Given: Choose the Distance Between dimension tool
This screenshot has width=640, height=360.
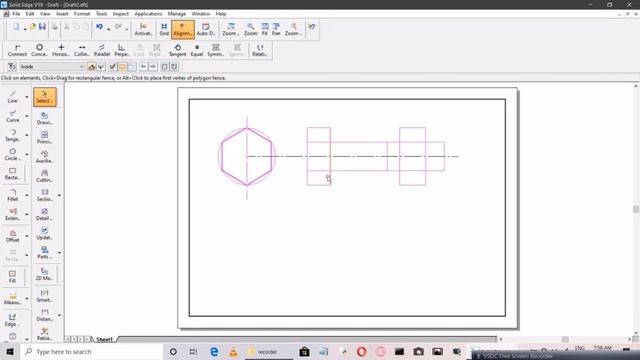Looking at the screenshot, I should click(x=44, y=315).
